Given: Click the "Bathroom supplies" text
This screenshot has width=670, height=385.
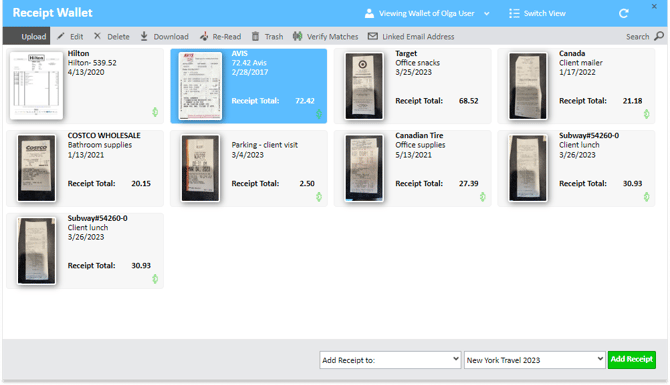Looking at the screenshot, I should tap(100, 145).
